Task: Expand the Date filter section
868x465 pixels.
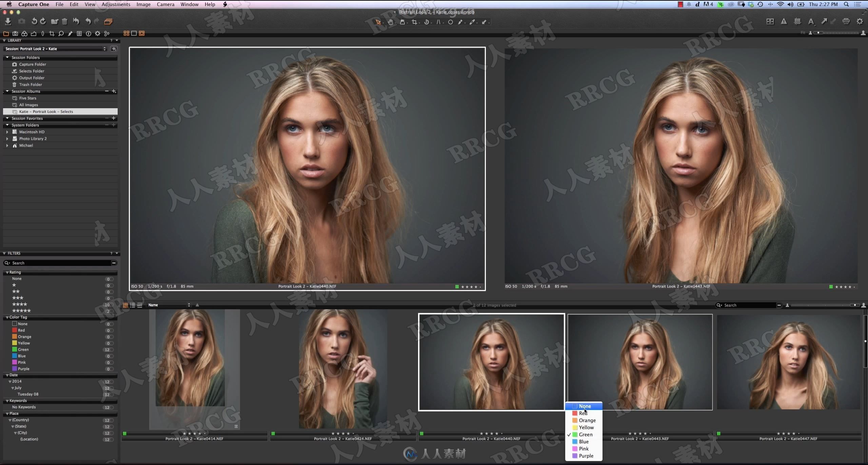Action: click(6, 375)
